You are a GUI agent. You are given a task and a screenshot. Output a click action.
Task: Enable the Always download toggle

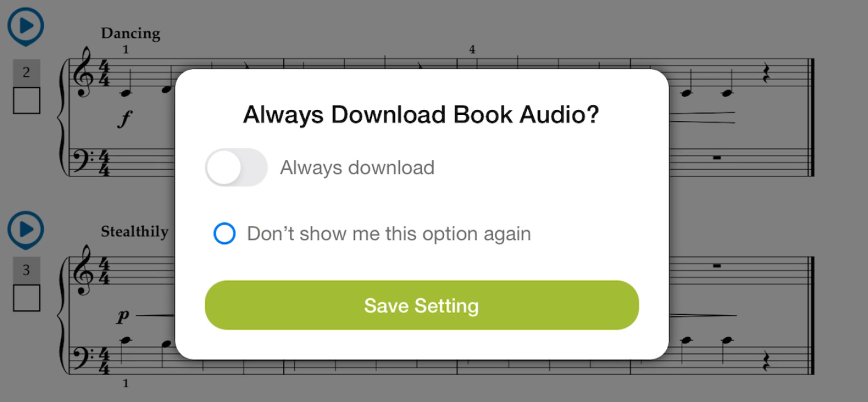[235, 167]
